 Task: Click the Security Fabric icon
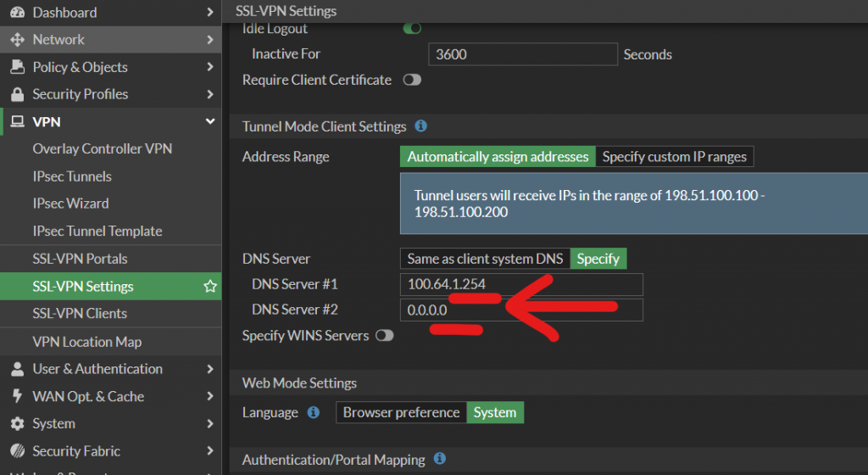click(17, 450)
